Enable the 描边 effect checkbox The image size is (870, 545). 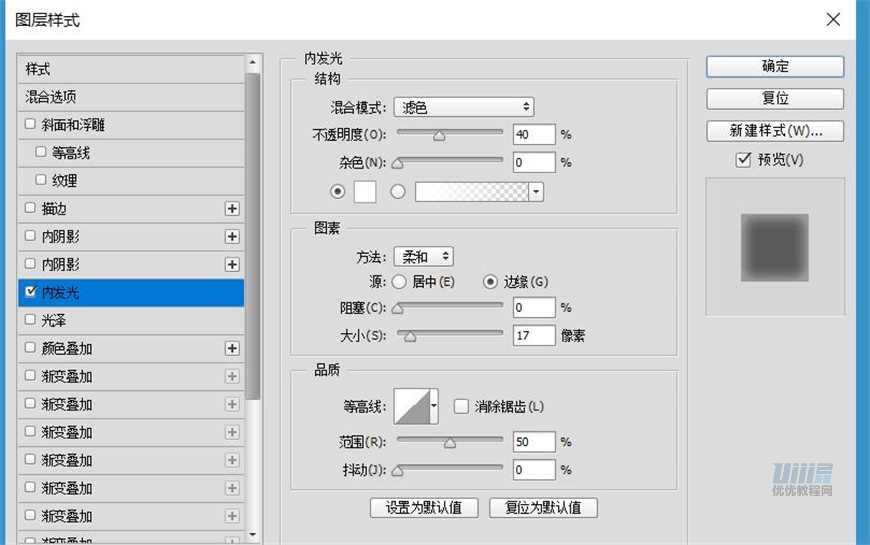point(31,208)
